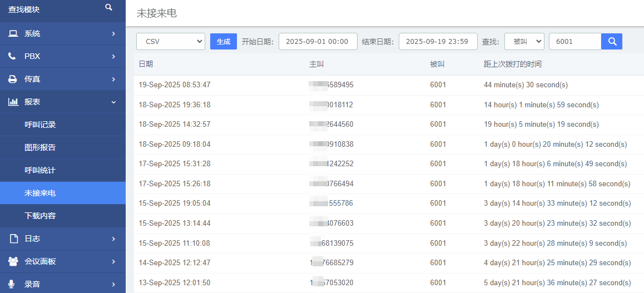Focus the search text field containing 6001
The width and height of the screenshot is (644, 293).
click(x=574, y=42)
